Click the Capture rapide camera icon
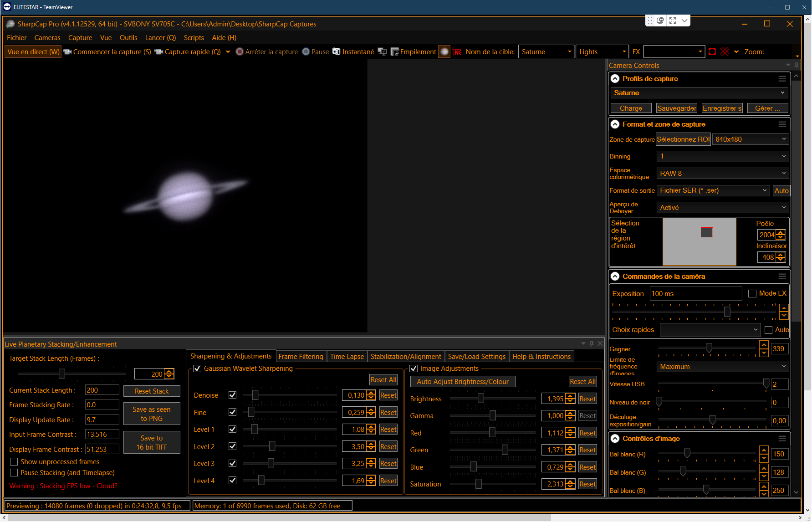Image resolution: width=812 pixels, height=522 pixels. 159,52
